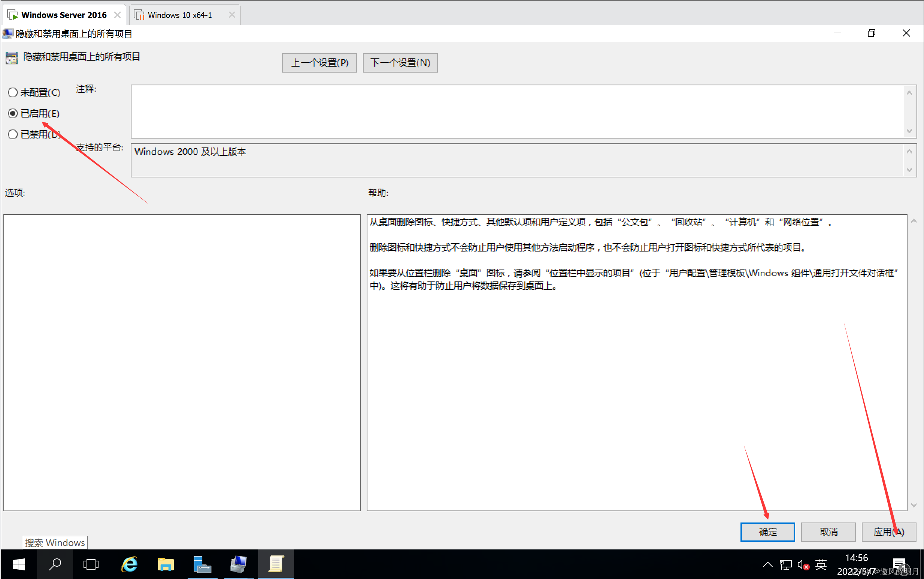
Task: Click the help paragraph starting 从桌面删除图标
Action: (600, 222)
